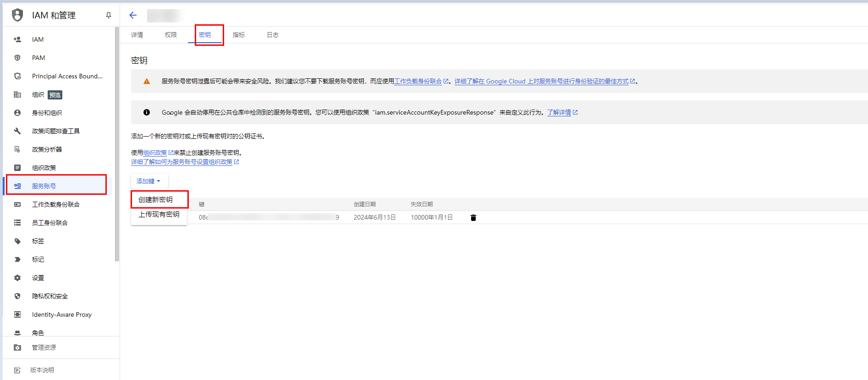Delete the key created 2024年6月13日
The image size is (868, 380).
[x=473, y=218]
